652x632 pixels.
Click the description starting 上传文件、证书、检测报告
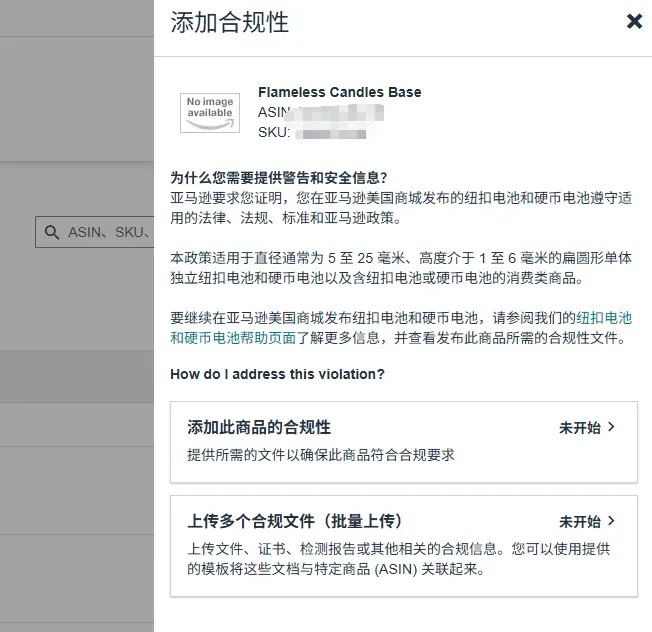click(398, 558)
